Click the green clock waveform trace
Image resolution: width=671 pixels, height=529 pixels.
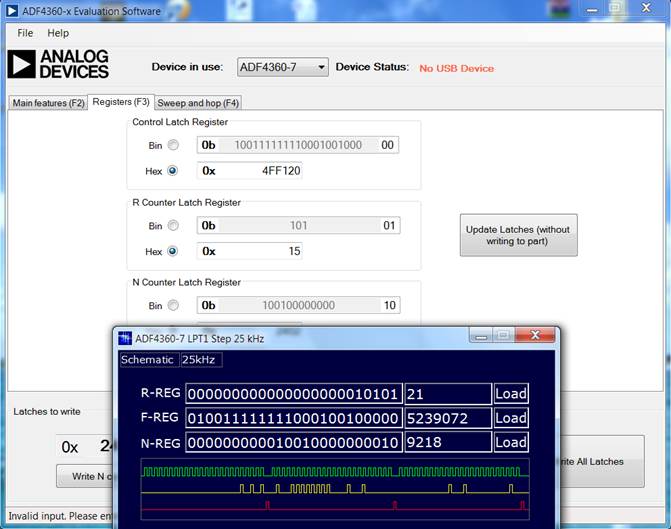[335, 471]
